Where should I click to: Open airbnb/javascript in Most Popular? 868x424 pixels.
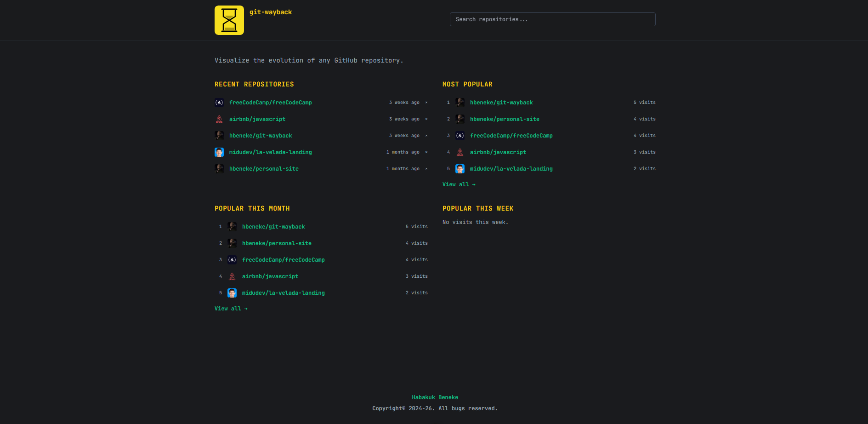click(498, 152)
